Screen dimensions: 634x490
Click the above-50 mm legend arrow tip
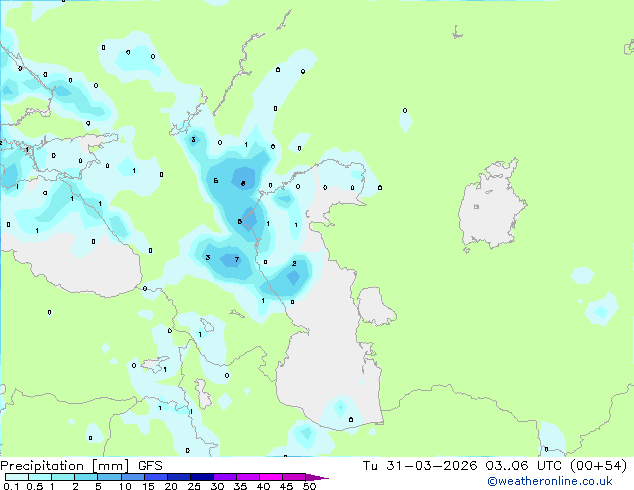coord(317,477)
